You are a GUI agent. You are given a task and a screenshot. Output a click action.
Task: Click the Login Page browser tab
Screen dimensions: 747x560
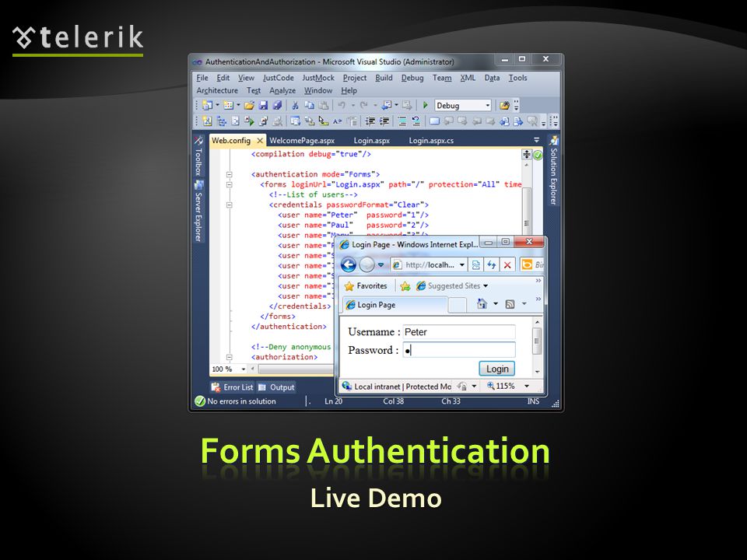(x=395, y=305)
